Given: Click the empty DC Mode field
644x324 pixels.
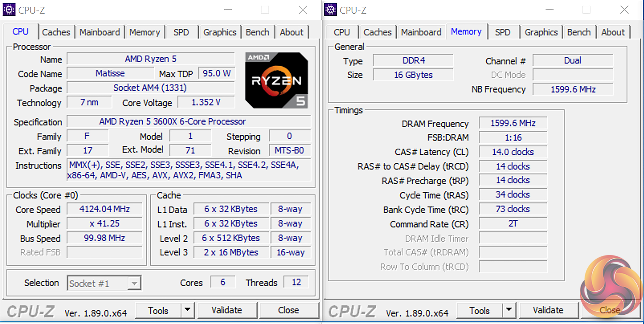Looking at the screenshot, I should (573, 75).
